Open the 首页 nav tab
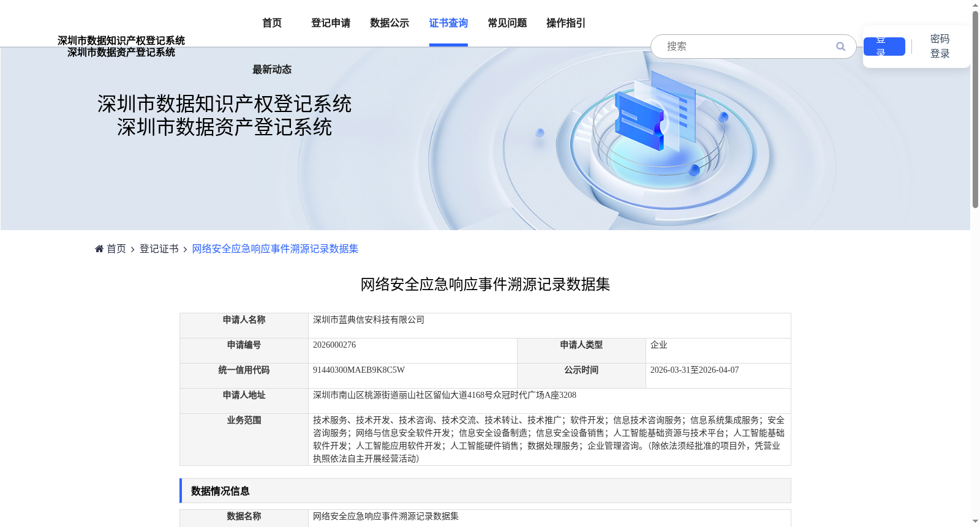Viewport: 980px width, 527px height. 272,23
